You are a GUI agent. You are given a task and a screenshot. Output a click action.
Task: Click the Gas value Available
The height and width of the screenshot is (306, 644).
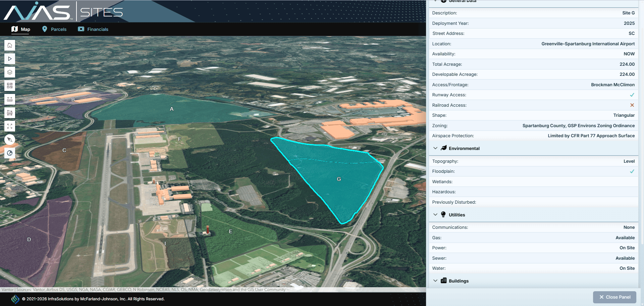625,238
